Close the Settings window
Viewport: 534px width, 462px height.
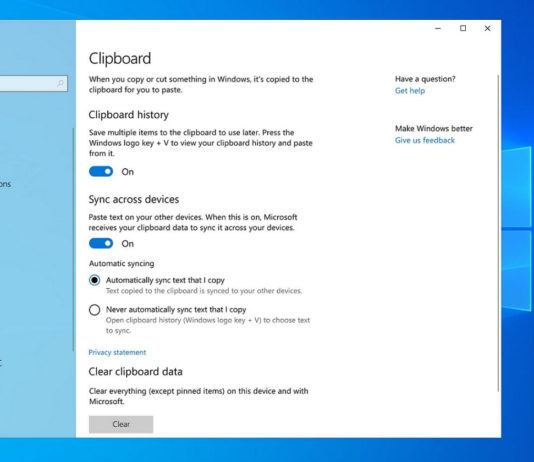[488, 28]
